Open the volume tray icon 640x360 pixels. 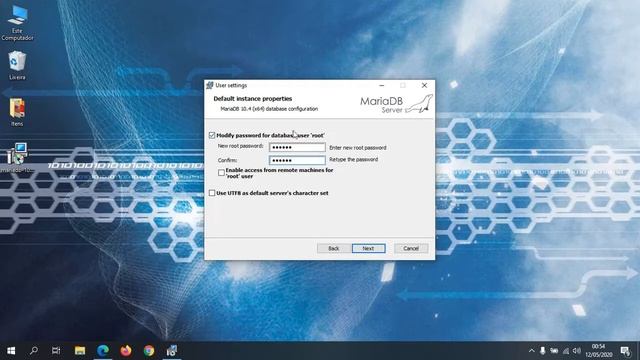(x=577, y=351)
